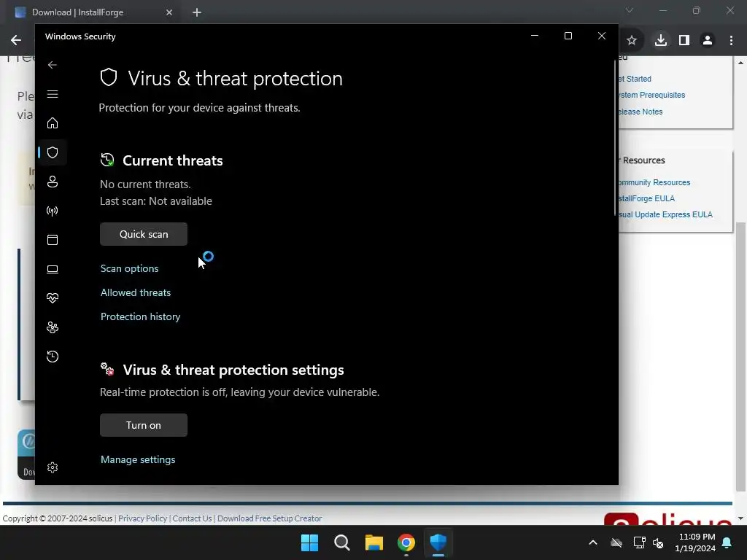Screen dimensions: 747x560
Task: Open Download Free Setup Creator link
Action: 270,518
